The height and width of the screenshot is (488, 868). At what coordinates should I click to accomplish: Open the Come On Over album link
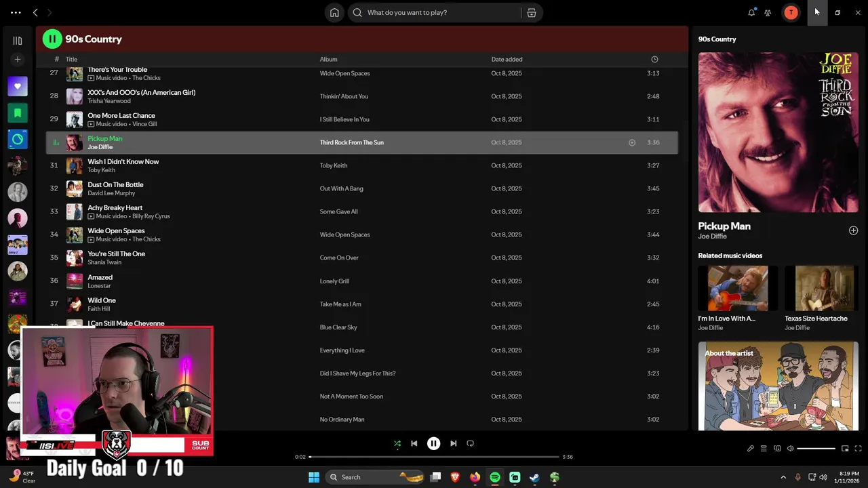click(339, 258)
